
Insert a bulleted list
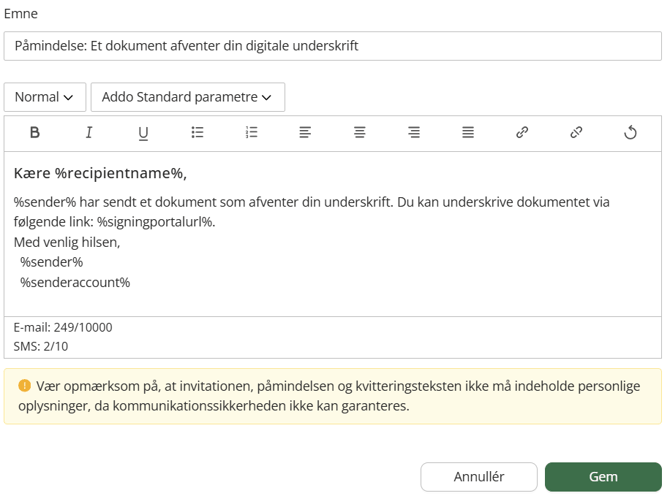197,133
